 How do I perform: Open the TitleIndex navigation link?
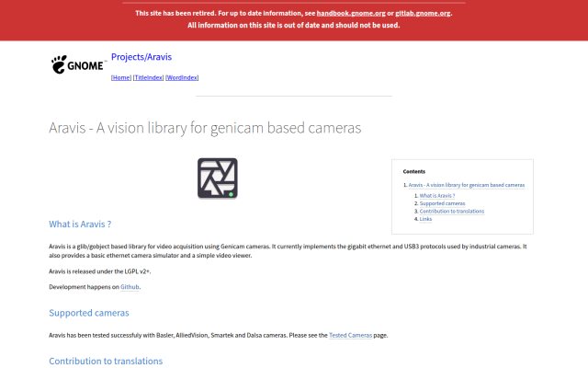coord(149,77)
